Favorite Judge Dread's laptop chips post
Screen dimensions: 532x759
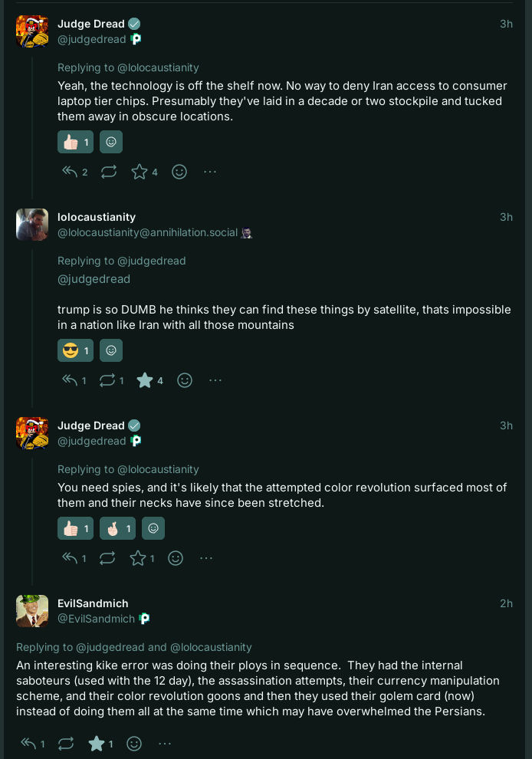[139, 172]
